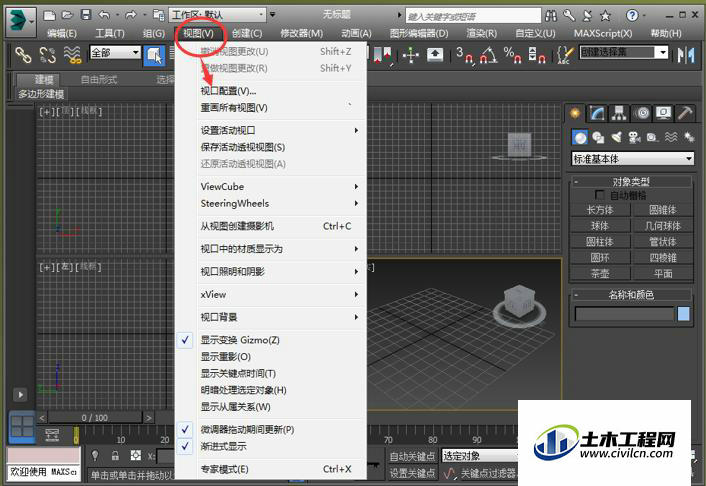Toggle the Angle Snap icon
Viewport: 706px width, 486px height.
(489, 55)
